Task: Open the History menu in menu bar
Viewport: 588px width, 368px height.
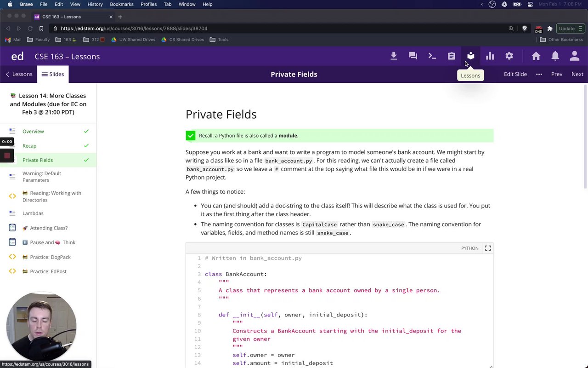Action: (95, 4)
